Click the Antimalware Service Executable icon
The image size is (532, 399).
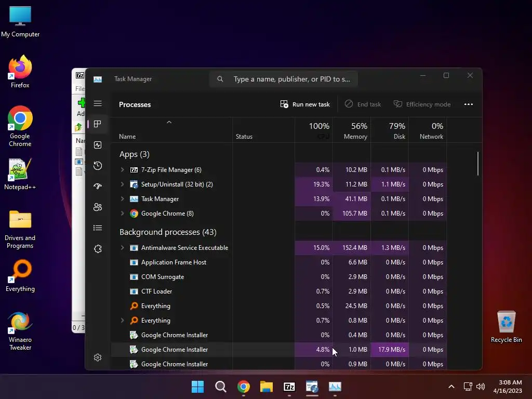point(134,248)
